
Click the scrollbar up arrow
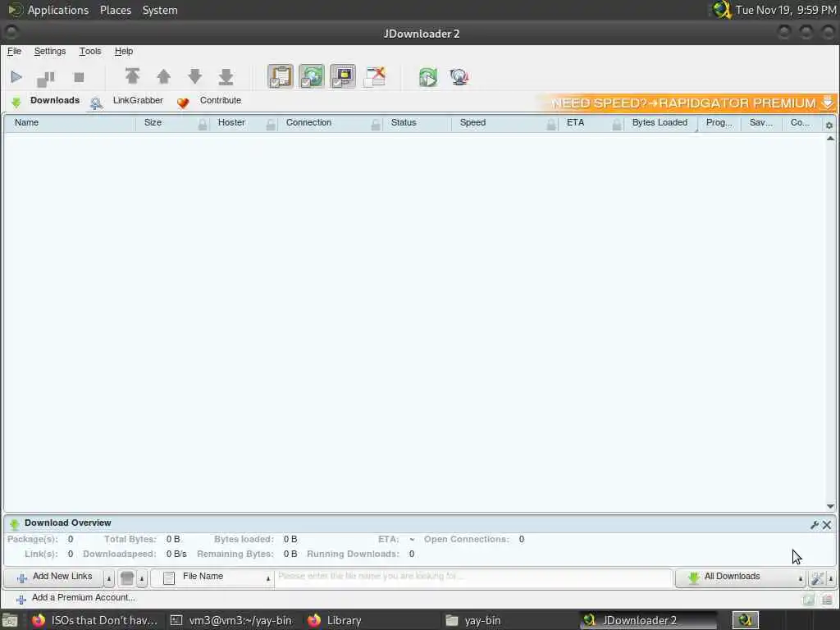(x=830, y=138)
